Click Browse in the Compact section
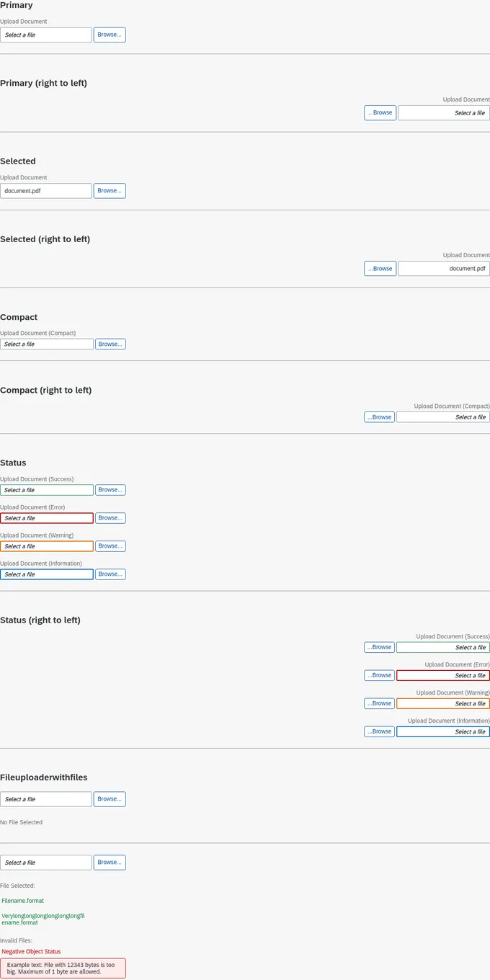The height and width of the screenshot is (980, 490). 110,344
